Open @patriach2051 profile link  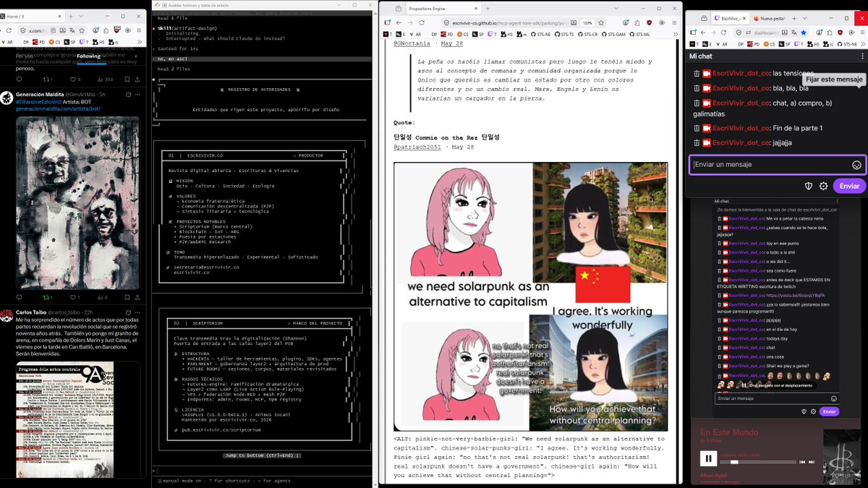[418, 147]
